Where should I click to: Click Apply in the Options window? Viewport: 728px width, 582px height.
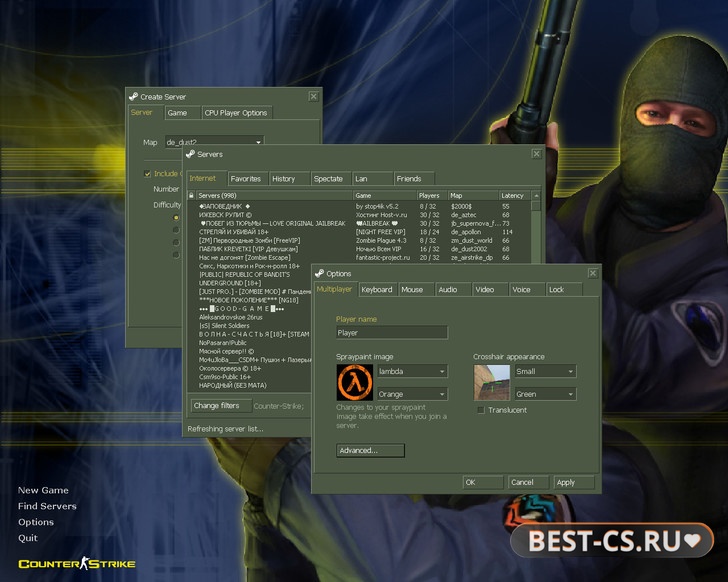point(573,482)
